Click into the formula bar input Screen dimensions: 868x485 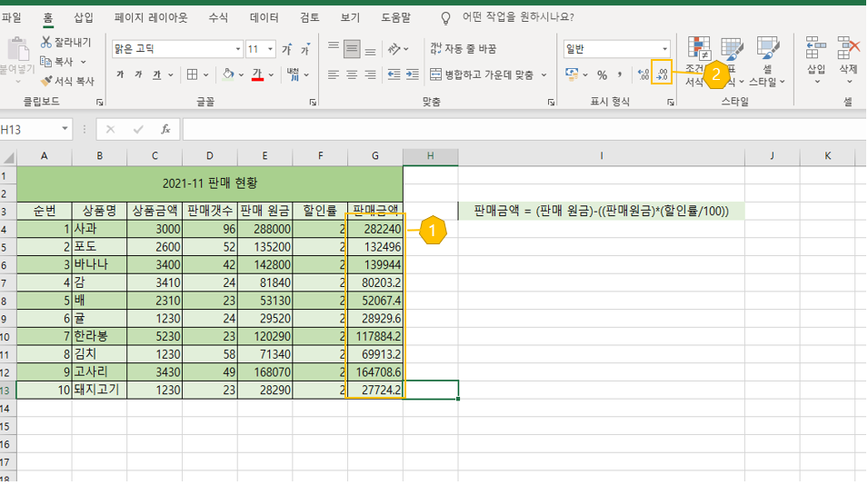pos(524,129)
